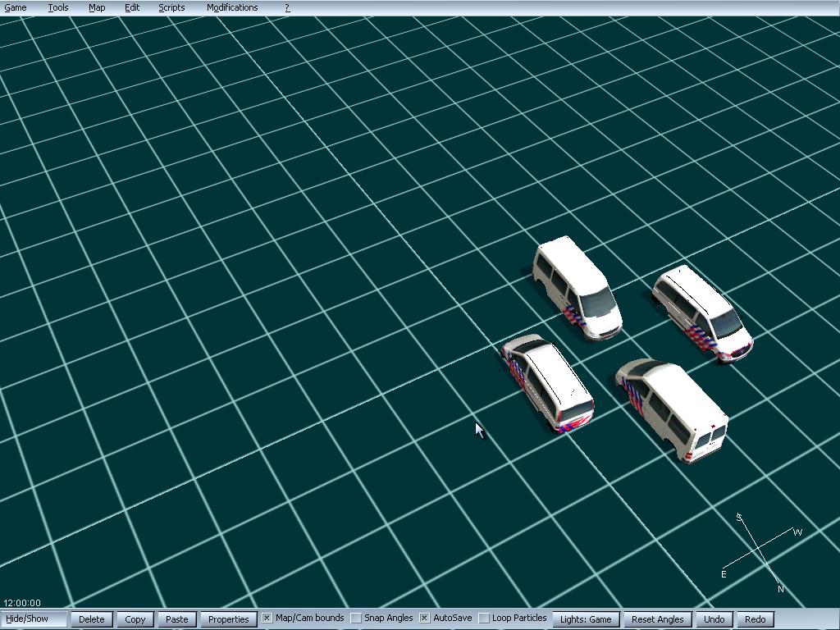Click the 12:00:00 time display
Viewport: 840px width, 630px height.
[x=22, y=603]
